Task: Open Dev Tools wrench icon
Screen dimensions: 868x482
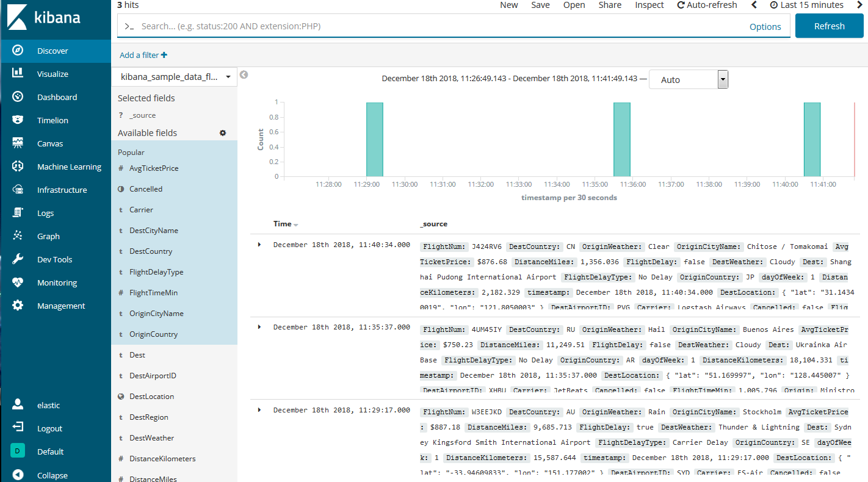Action: coord(18,259)
